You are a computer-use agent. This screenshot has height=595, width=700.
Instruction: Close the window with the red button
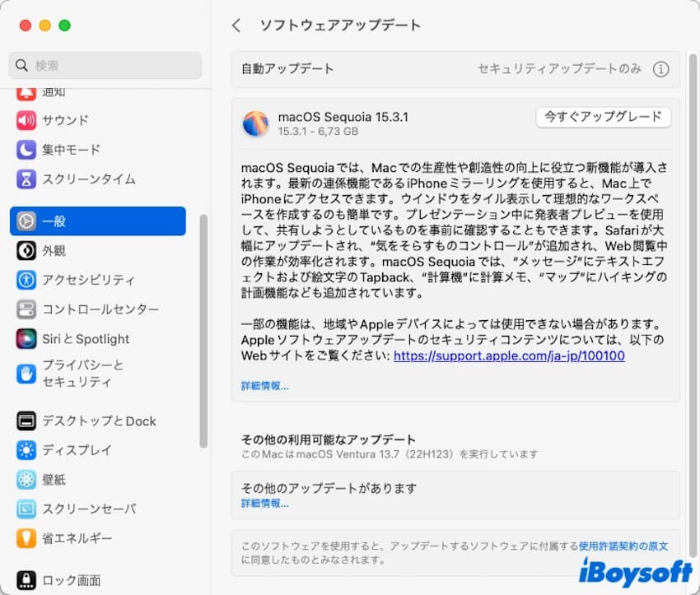click(x=26, y=26)
